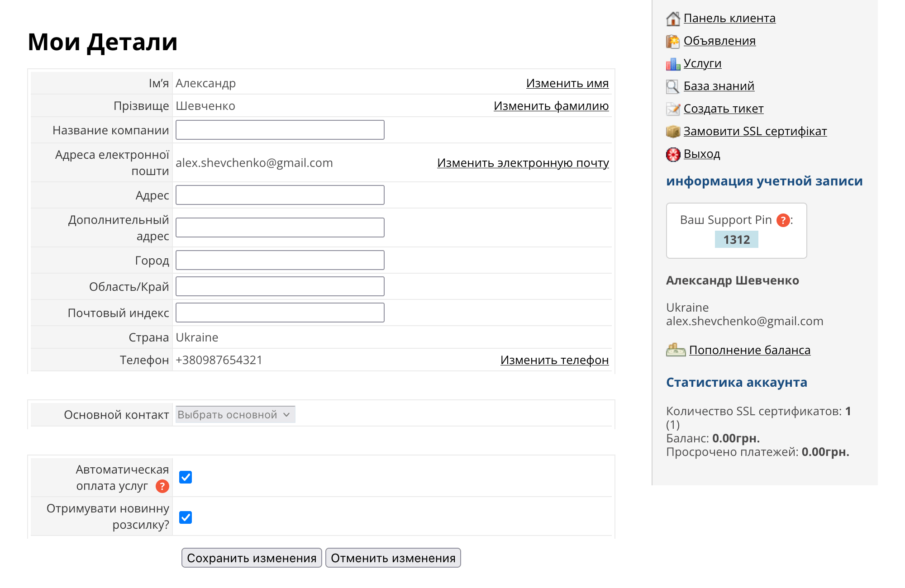Click the Статистика аккаунта heading
The height and width of the screenshot is (588, 905).
click(x=737, y=382)
